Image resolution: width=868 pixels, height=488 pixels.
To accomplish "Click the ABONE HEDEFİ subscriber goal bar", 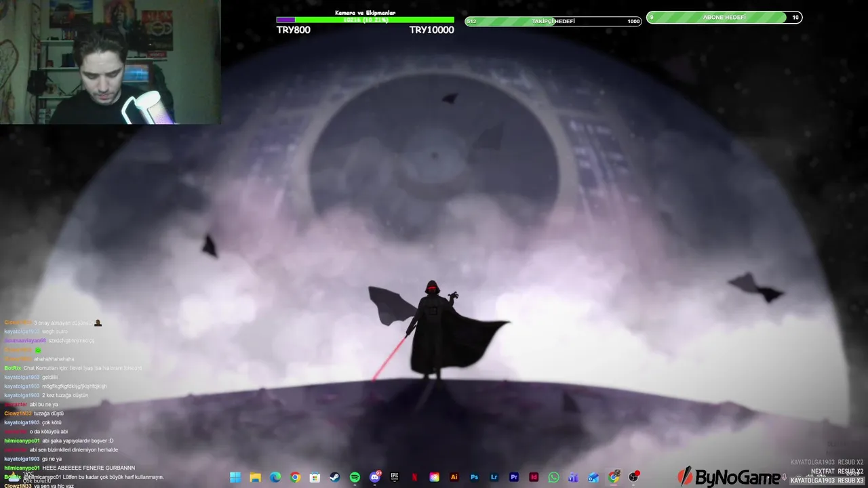I will pos(724,17).
